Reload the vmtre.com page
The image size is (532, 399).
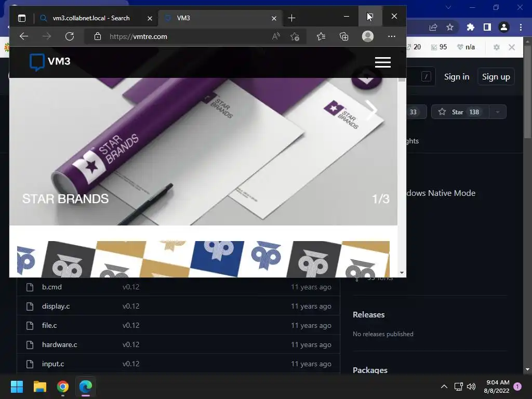(70, 36)
